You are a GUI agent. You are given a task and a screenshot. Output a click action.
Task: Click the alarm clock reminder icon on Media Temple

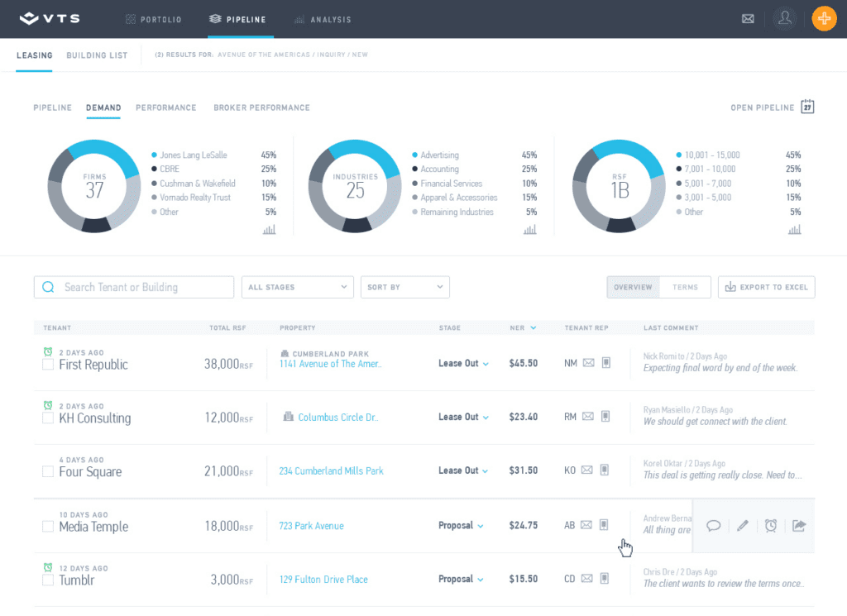click(770, 526)
